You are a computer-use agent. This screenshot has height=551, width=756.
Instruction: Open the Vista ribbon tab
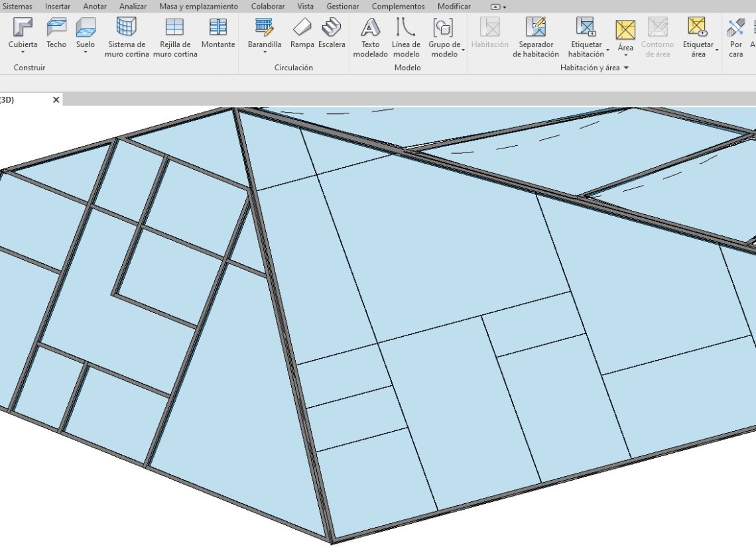coord(305,7)
